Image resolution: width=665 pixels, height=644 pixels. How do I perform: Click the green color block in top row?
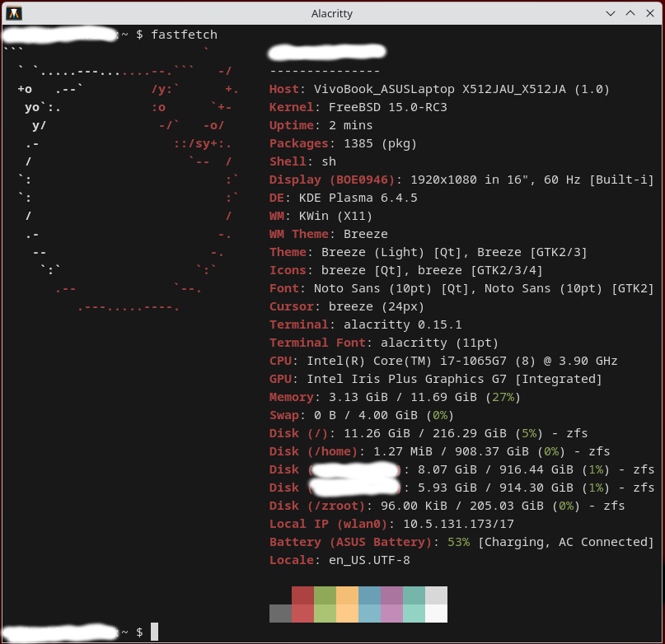pos(325,595)
